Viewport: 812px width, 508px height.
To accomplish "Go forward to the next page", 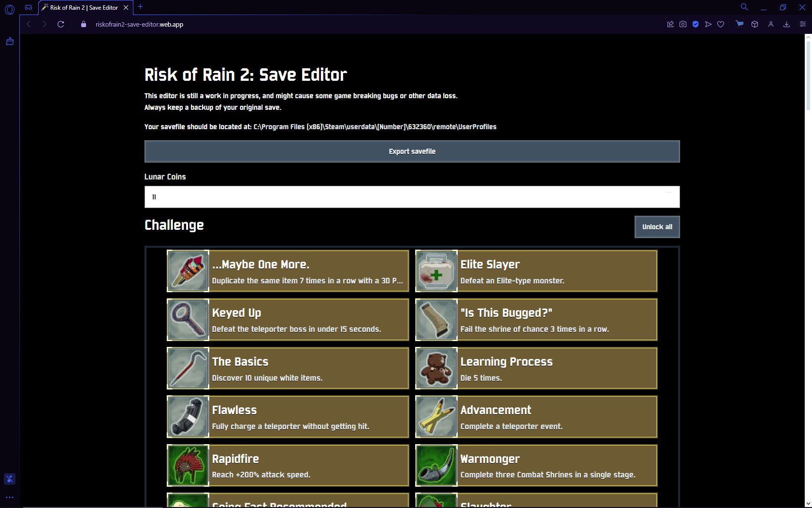I will (44, 24).
